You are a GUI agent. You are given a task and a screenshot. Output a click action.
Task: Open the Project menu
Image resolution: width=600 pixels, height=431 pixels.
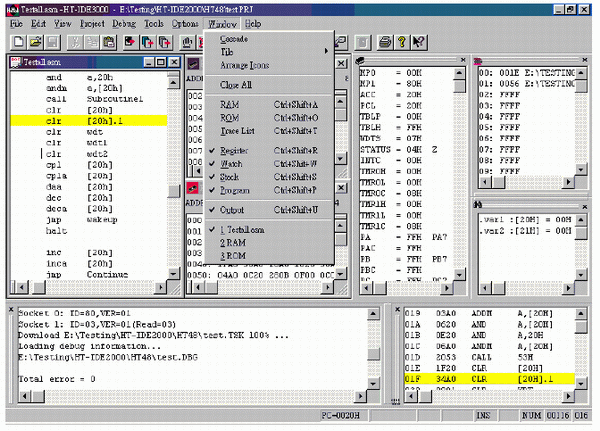92,24
